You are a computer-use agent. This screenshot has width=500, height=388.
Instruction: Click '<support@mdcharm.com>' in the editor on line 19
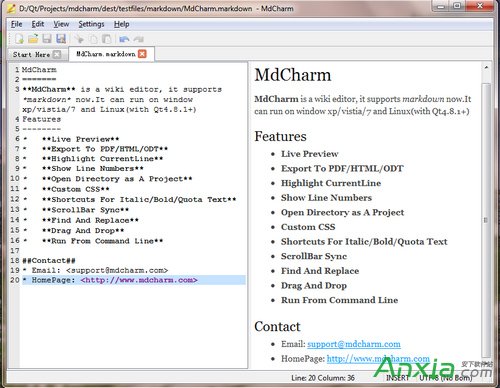pyautogui.click(x=117, y=270)
